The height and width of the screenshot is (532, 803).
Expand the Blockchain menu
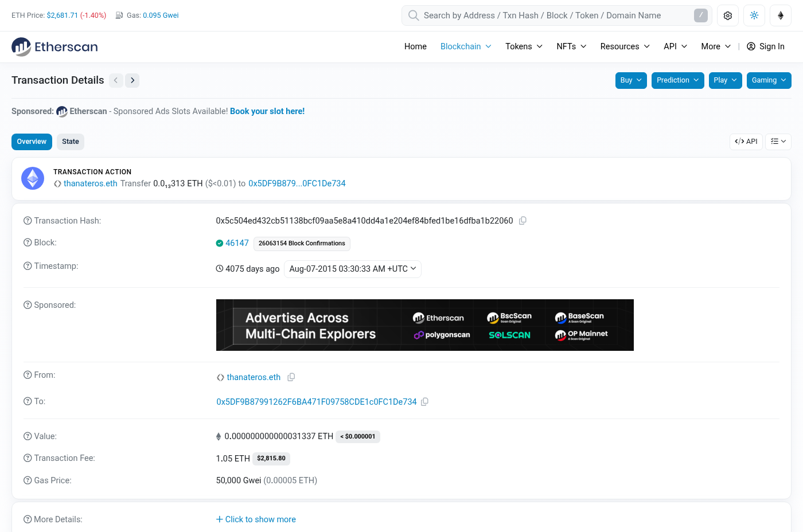pyautogui.click(x=466, y=46)
